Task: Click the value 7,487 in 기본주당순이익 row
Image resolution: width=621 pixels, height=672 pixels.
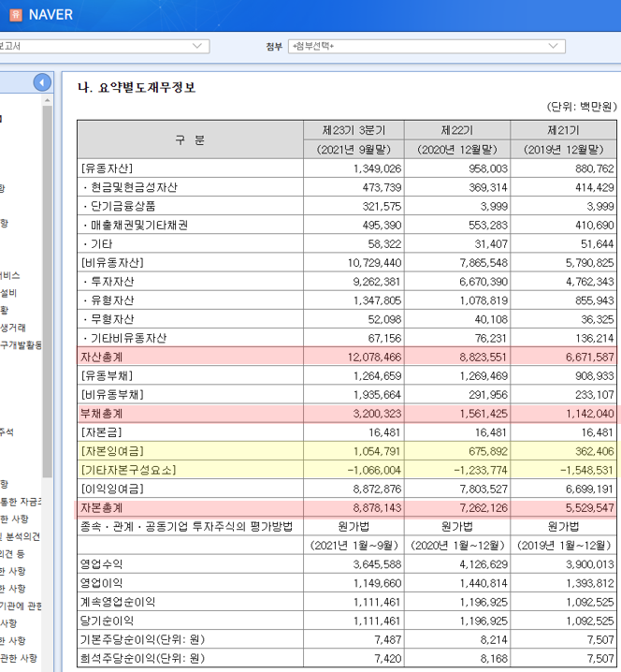Action: [388, 640]
